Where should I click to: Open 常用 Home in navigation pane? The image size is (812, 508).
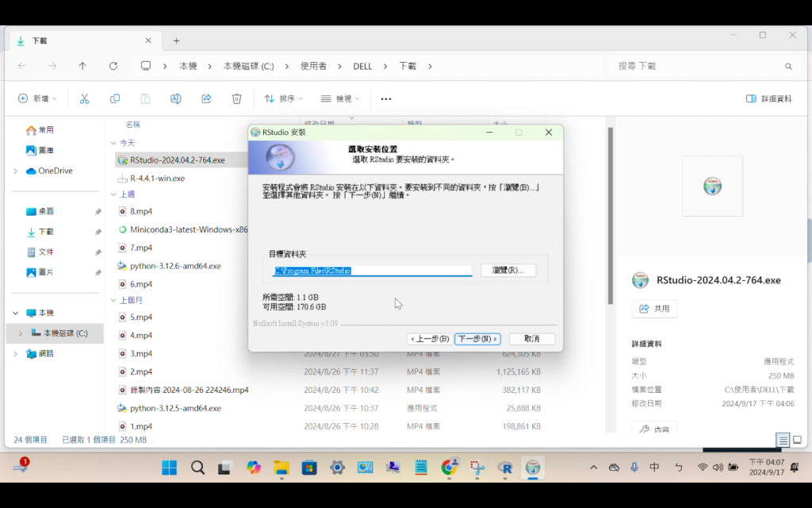pos(40,130)
